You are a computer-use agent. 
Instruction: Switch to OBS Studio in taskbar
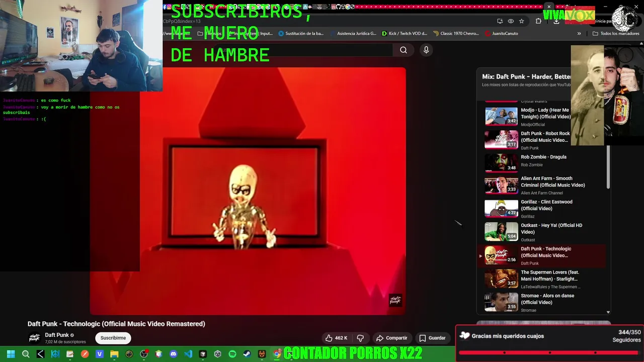point(144,354)
